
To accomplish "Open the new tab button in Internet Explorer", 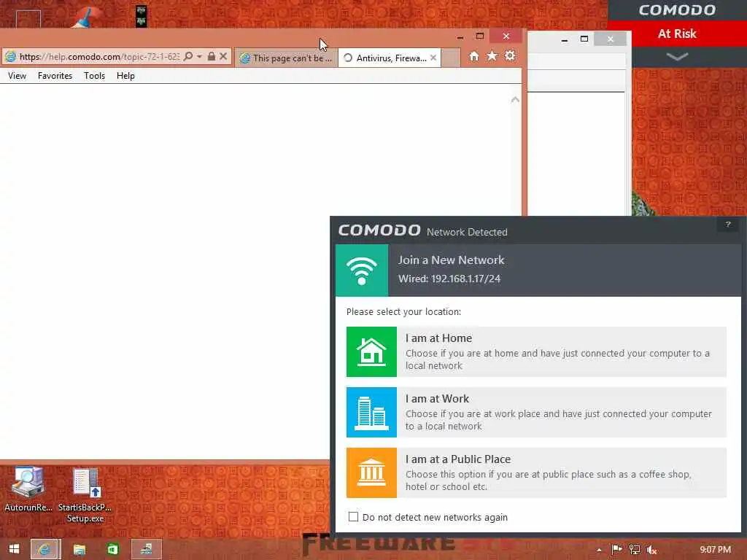I will click(x=451, y=58).
